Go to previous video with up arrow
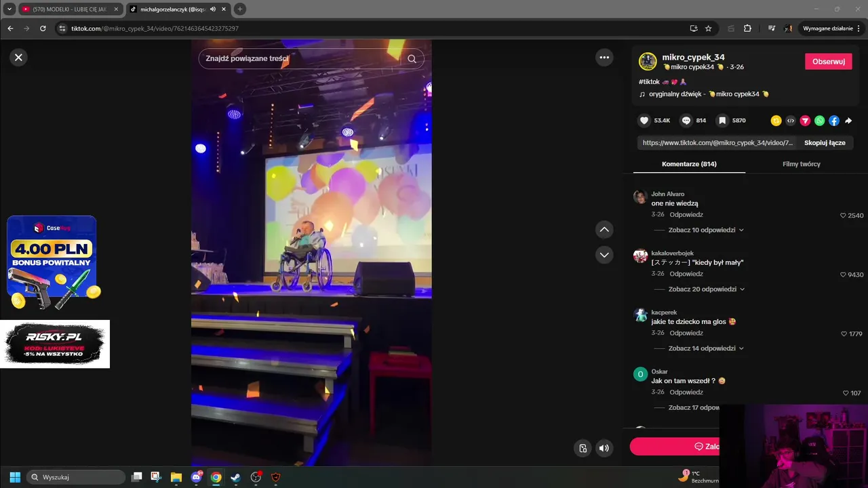Viewport: 868px width, 488px height. tap(604, 230)
